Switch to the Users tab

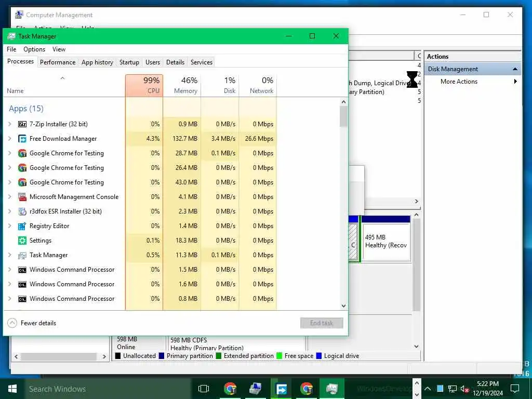(x=153, y=62)
